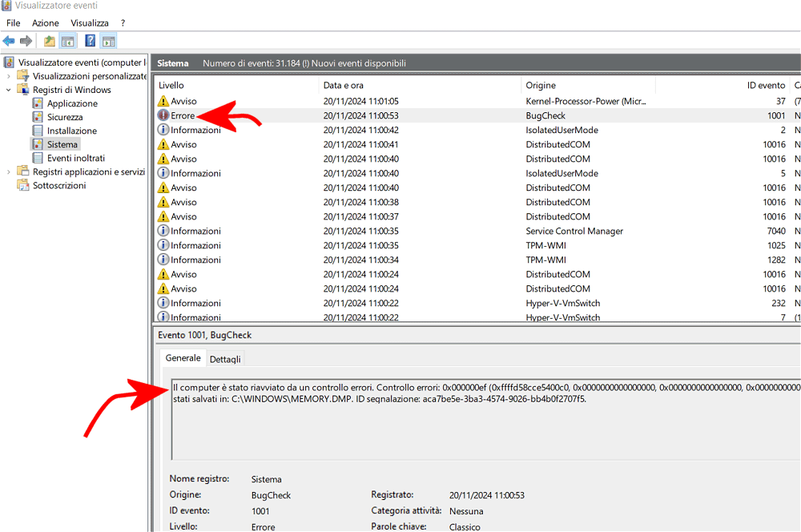The image size is (801, 532).
Task: Select Hyper-V-VmSwitch event ID 232
Action: point(477,303)
